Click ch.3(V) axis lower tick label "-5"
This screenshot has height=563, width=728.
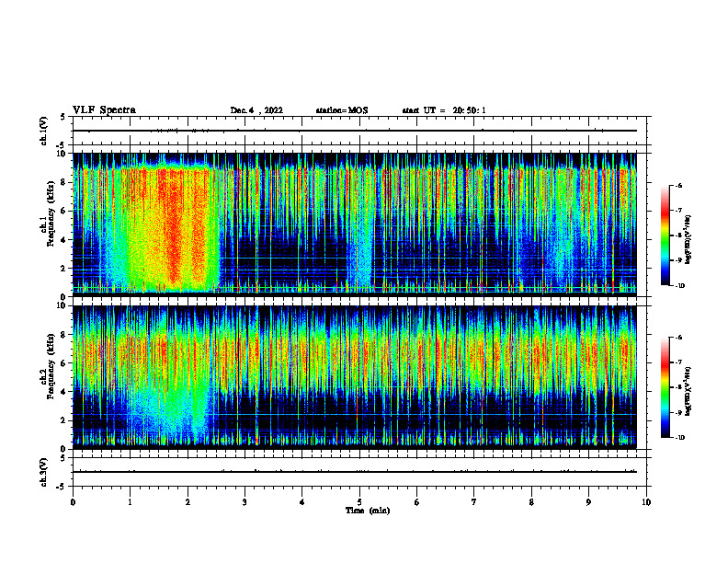(62, 487)
